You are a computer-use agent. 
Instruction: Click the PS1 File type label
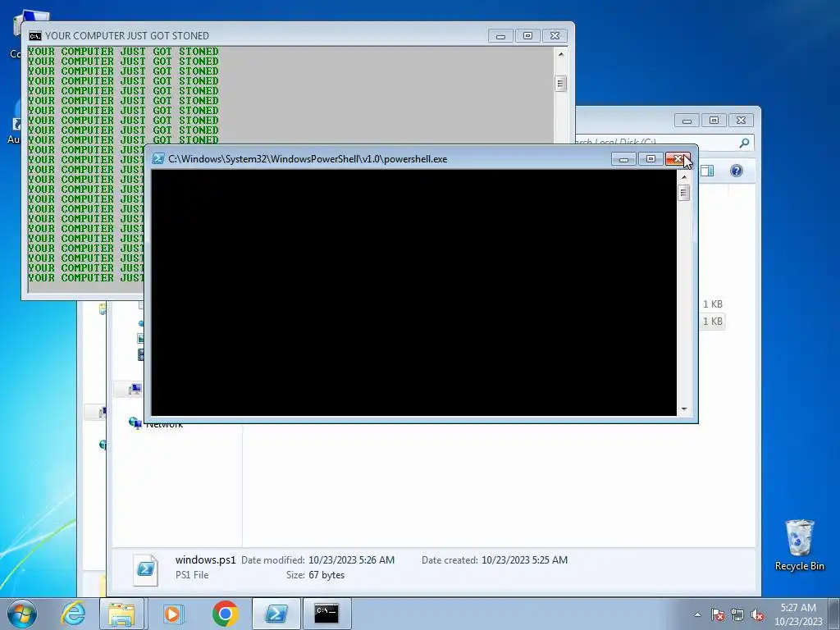click(192, 575)
